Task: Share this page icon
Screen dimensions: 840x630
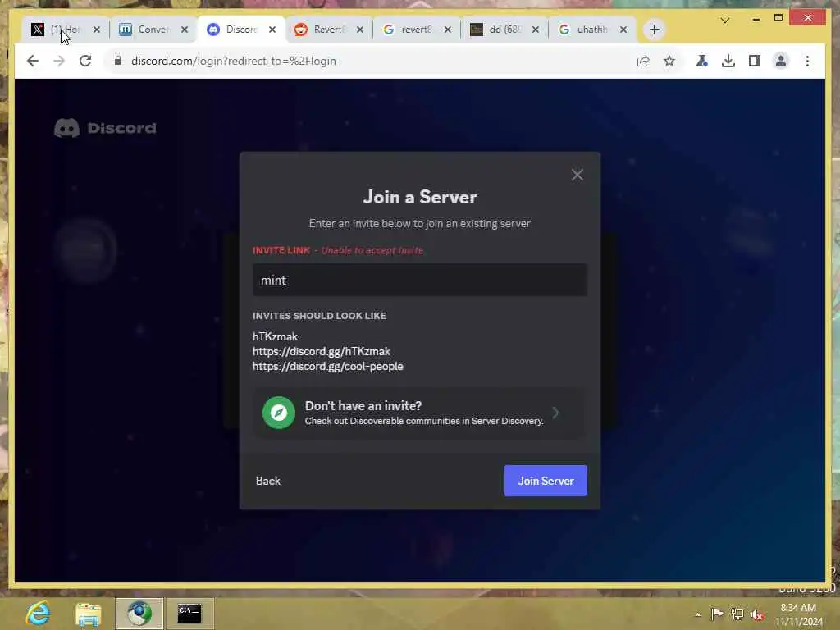Action: (643, 61)
